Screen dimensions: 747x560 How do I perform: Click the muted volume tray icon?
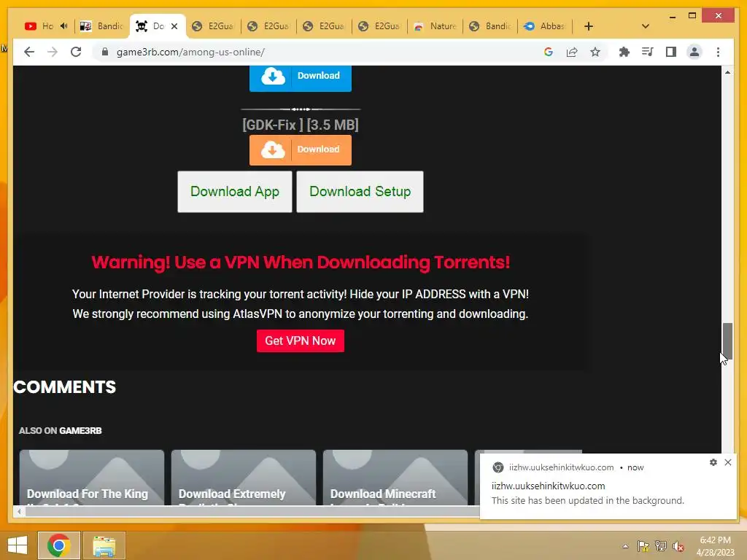point(678,546)
